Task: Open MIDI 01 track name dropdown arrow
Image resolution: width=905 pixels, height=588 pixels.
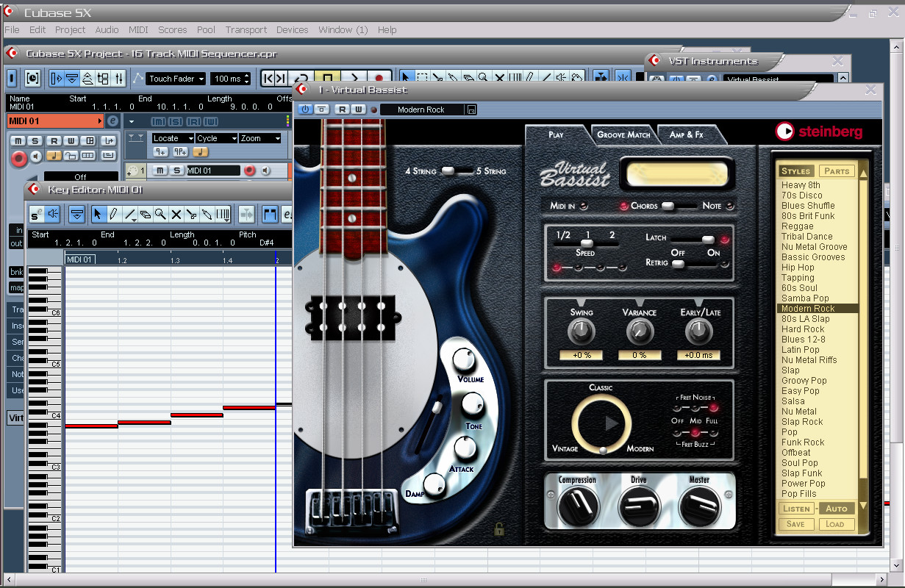Action: (100, 121)
